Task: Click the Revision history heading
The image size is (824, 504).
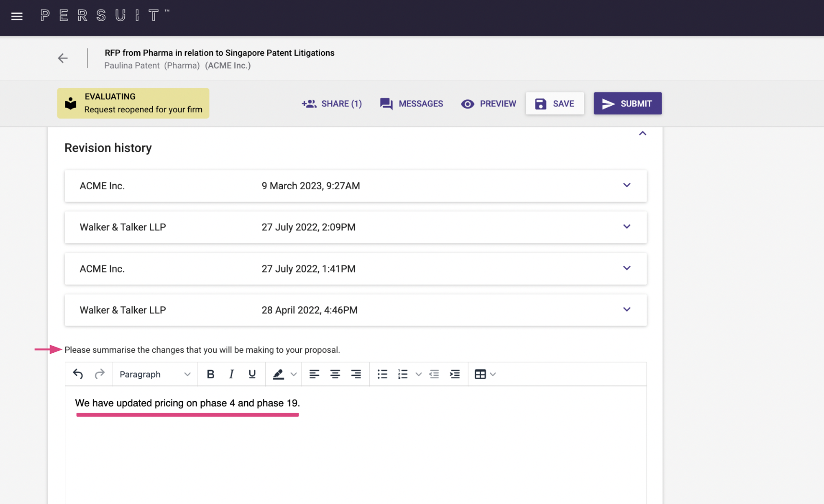Action: (x=108, y=148)
